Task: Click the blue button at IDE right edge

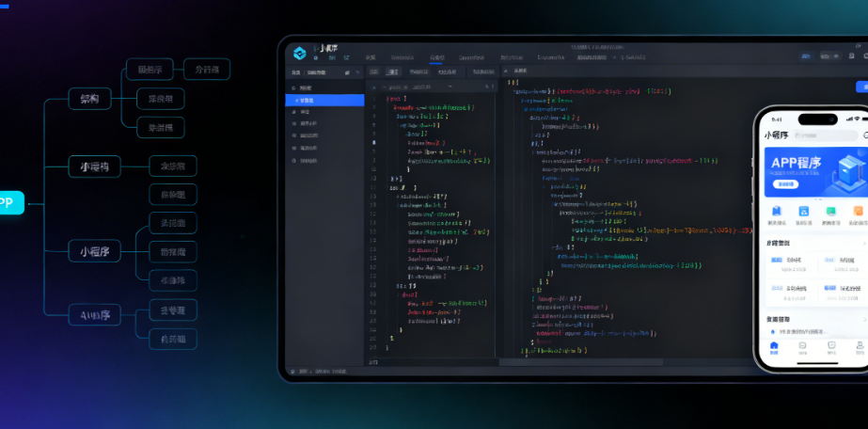Action: tap(862, 87)
